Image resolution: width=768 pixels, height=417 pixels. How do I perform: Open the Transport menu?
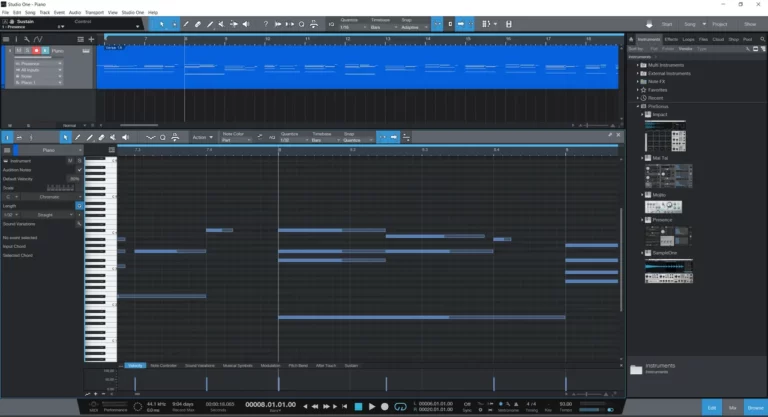point(95,12)
